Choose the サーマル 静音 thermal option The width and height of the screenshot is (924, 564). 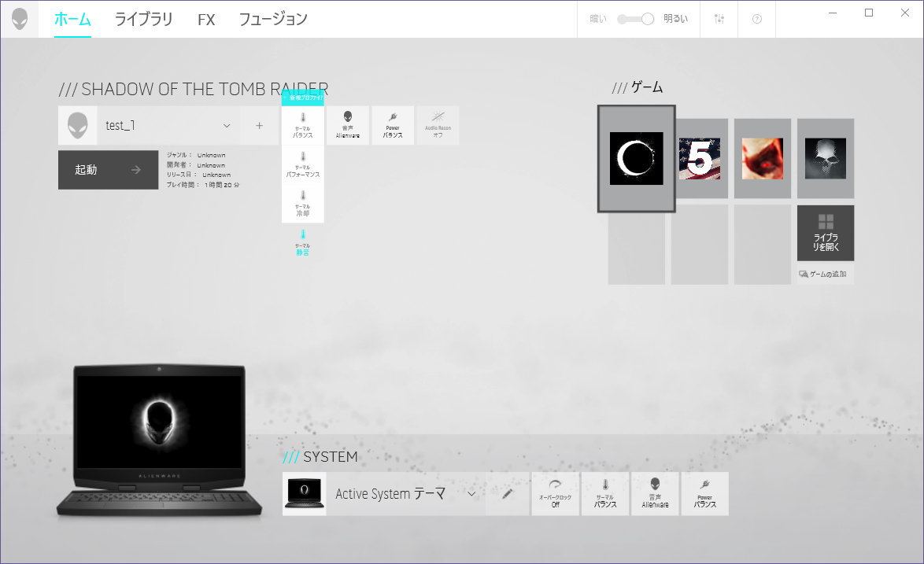303,242
